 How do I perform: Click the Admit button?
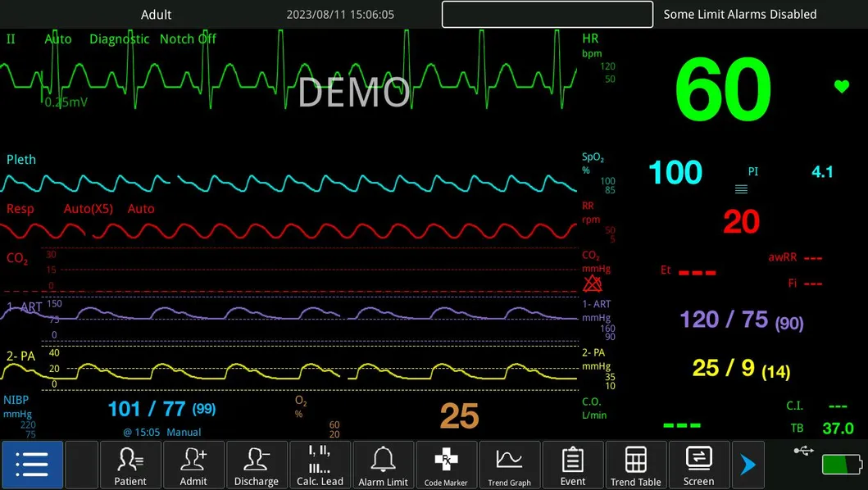tap(193, 465)
